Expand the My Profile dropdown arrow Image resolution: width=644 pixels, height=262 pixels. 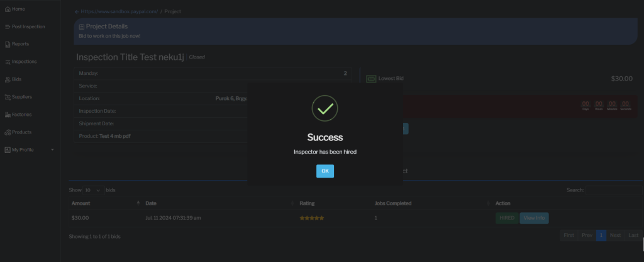(52, 150)
